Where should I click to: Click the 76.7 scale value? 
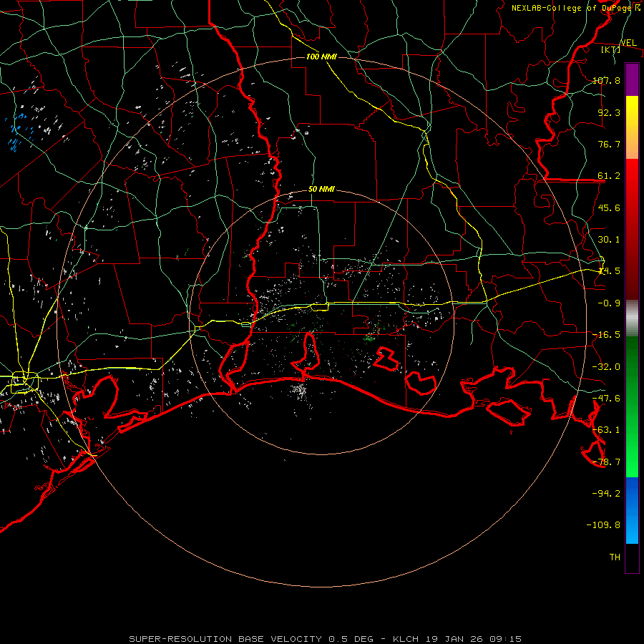609,144
